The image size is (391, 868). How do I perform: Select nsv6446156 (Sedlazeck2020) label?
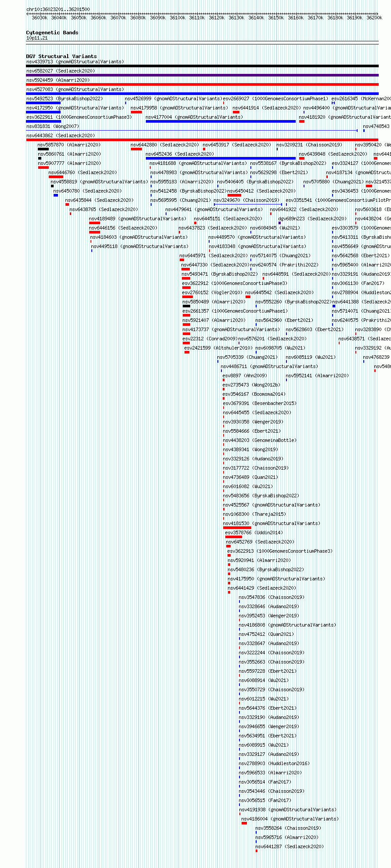pos(123,228)
